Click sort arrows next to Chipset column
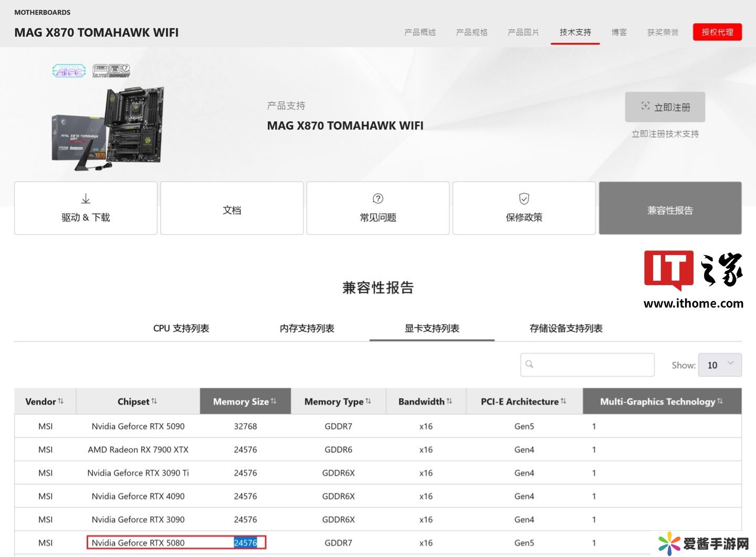The width and height of the screenshot is (756, 557). pyautogui.click(x=154, y=401)
